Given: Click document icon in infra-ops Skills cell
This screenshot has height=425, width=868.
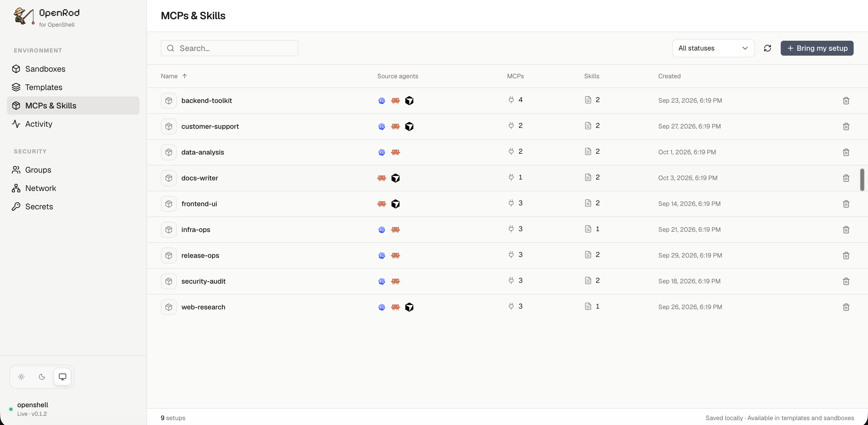Looking at the screenshot, I should 588,229.
